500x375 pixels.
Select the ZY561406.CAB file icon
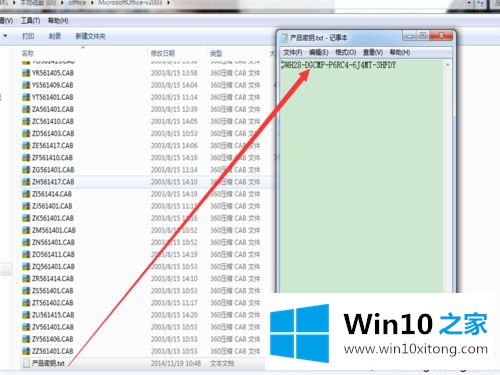(x=26, y=339)
